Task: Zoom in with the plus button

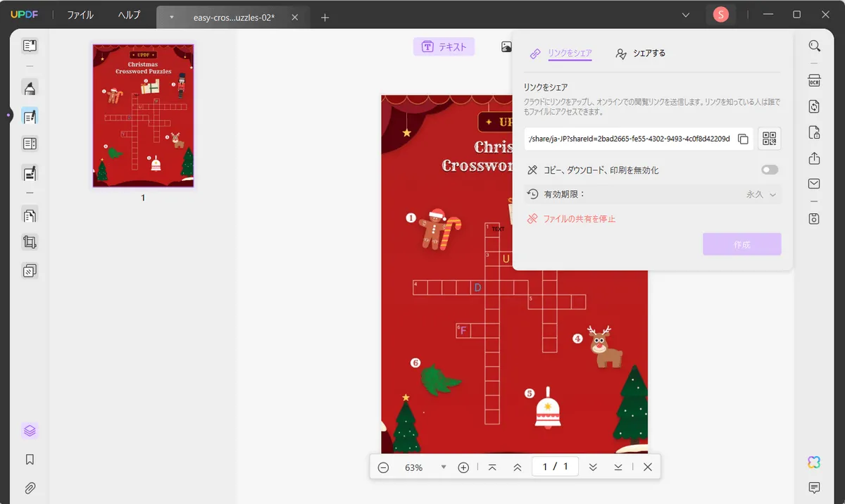Action: point(463,467)
